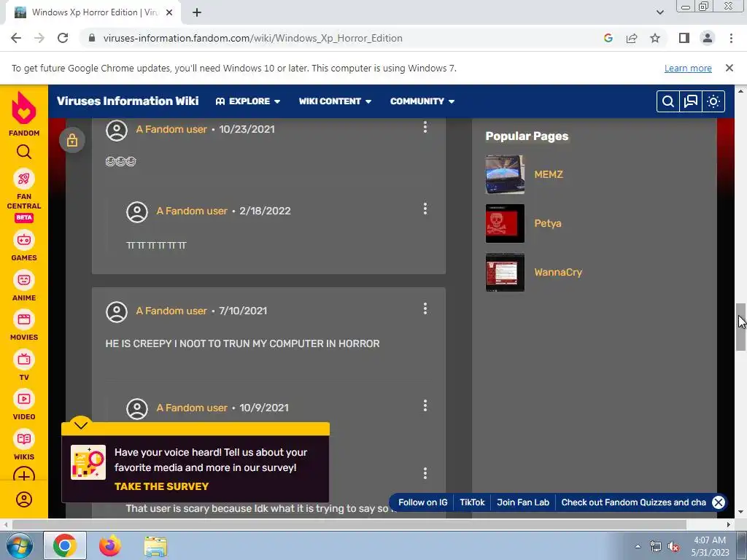Show hidden system tray icons
747x560 pixels.
638,546
